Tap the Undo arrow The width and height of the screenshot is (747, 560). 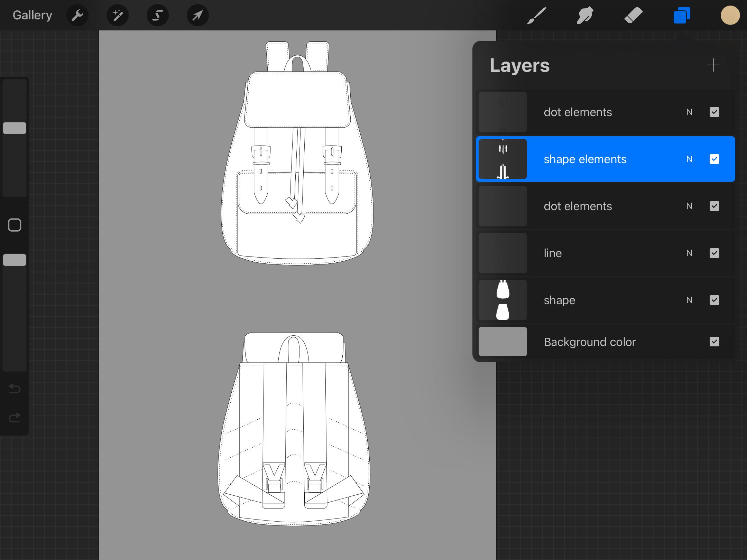point(15,389)
